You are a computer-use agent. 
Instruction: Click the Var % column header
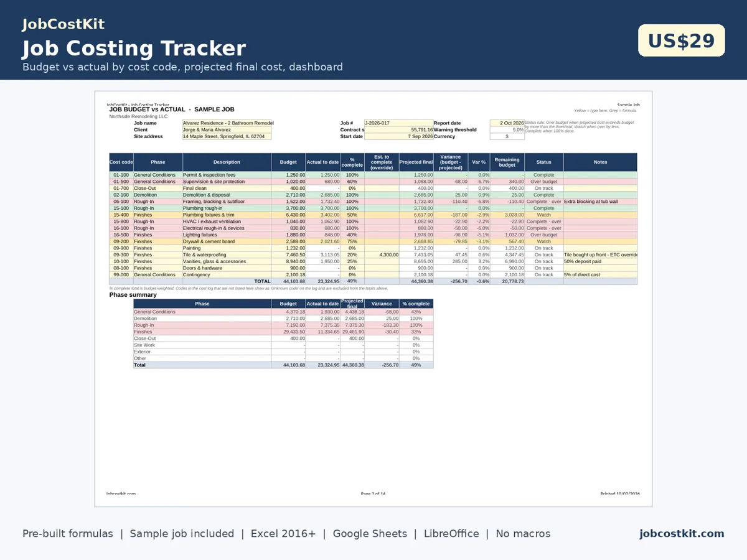click(479, 162)
